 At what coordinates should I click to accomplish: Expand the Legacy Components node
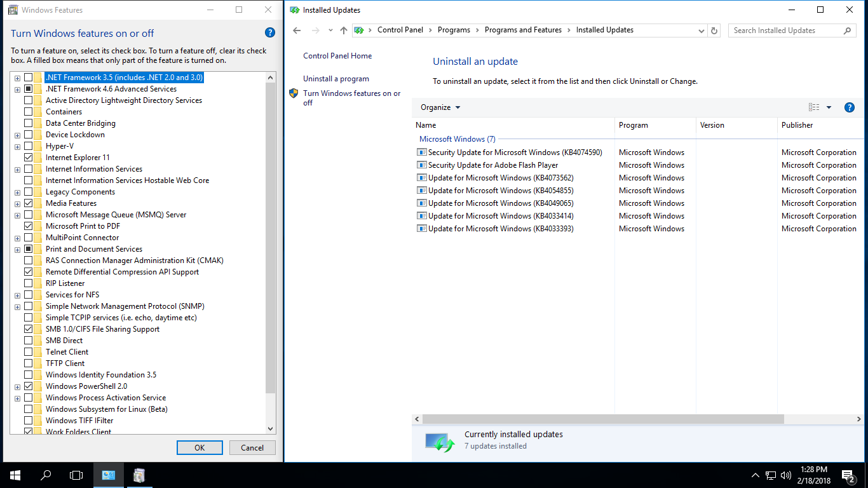[18, 193]
